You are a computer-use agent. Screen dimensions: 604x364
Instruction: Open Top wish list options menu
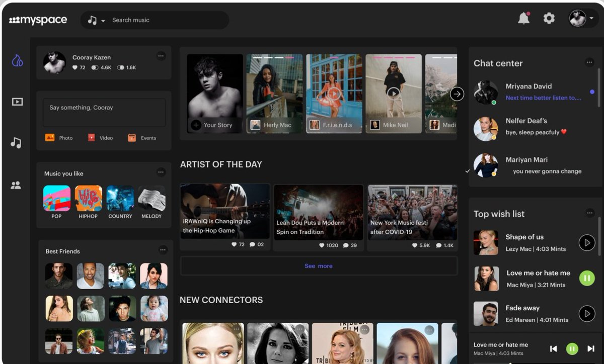[x=590, y=213]
